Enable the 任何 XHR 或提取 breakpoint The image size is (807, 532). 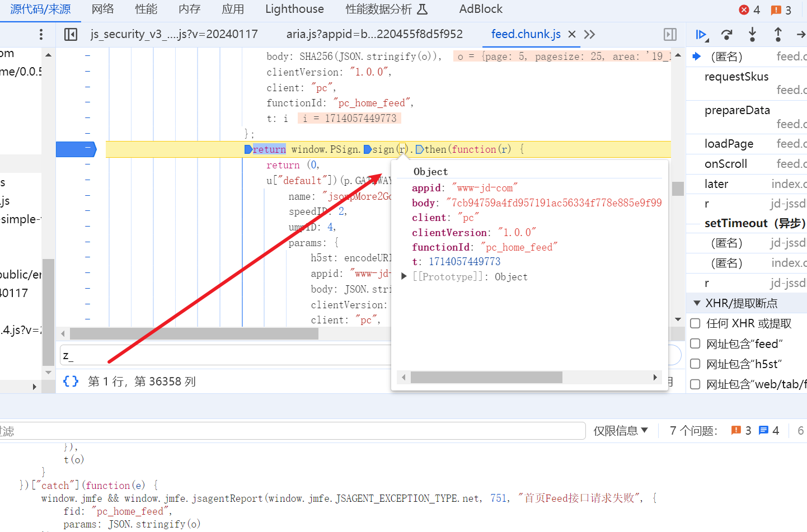click(x=695, y=323)
